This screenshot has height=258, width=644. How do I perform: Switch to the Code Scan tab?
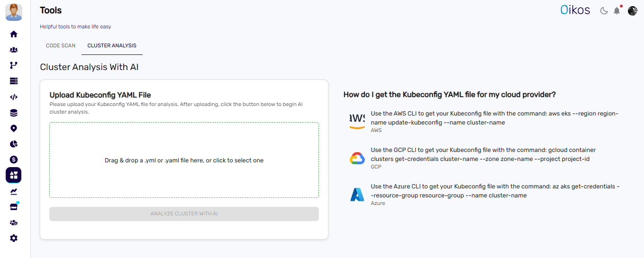pyautogui.click(x=61, y=46)
